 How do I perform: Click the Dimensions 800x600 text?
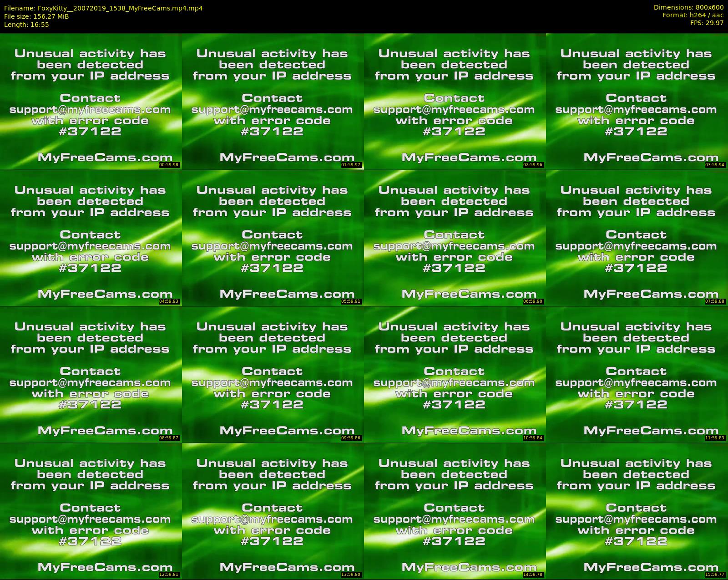[688, 7]
